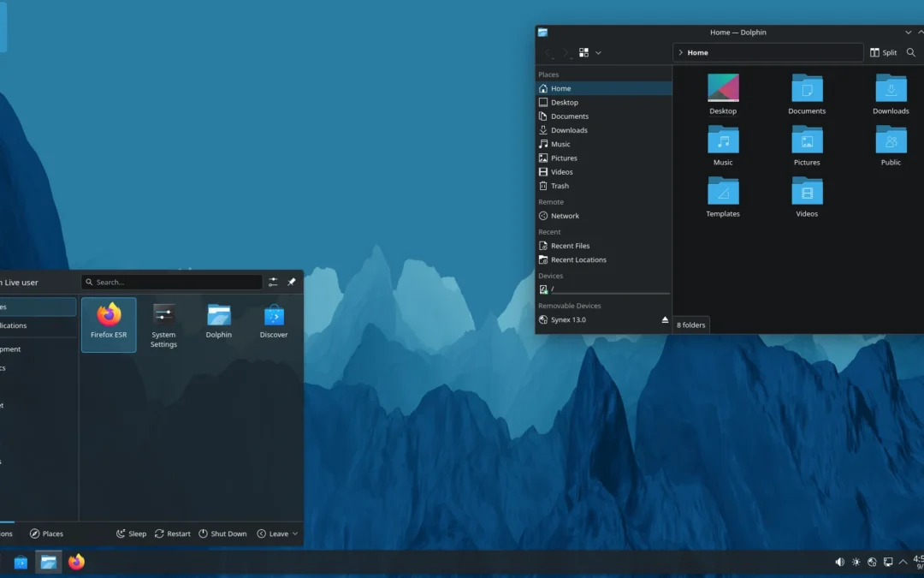924x578 pixels.
Task: Open System Settings from the launcher grid
Action: pos(163,325)
